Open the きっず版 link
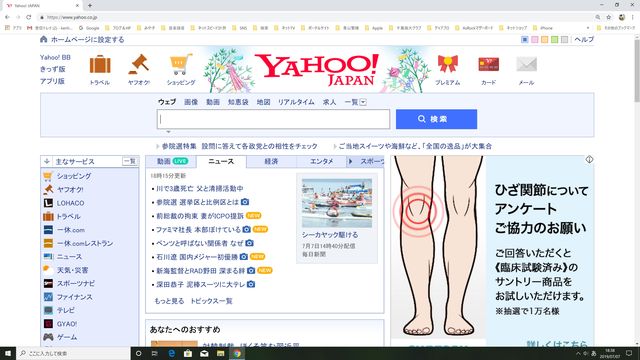Screen dimensions: 640x360 pos(53,69)
